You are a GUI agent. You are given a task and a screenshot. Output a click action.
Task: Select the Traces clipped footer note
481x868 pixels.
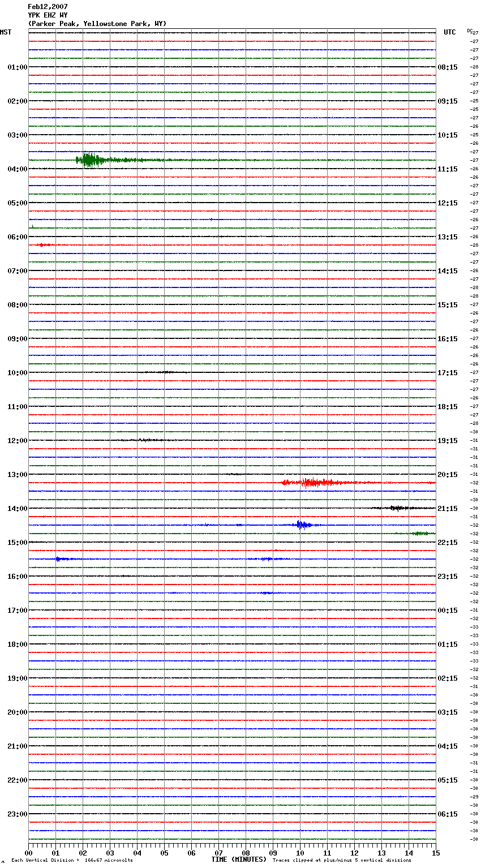click(342, 861)
